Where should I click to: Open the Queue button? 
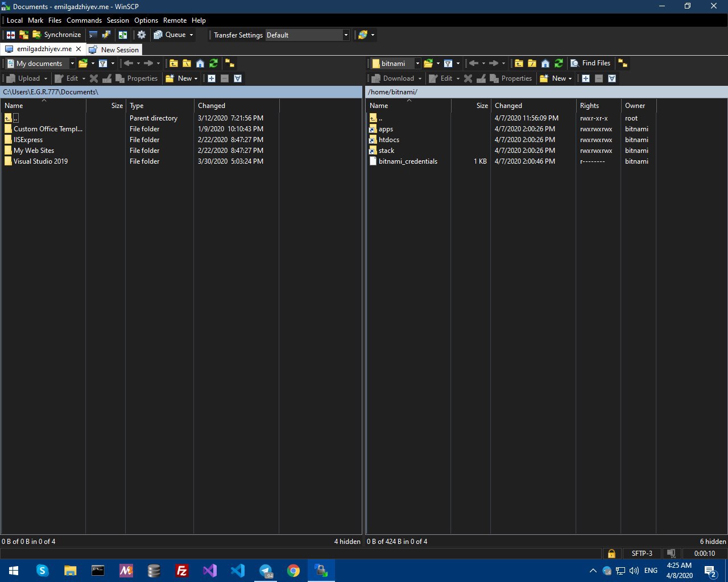click(169, 35)
